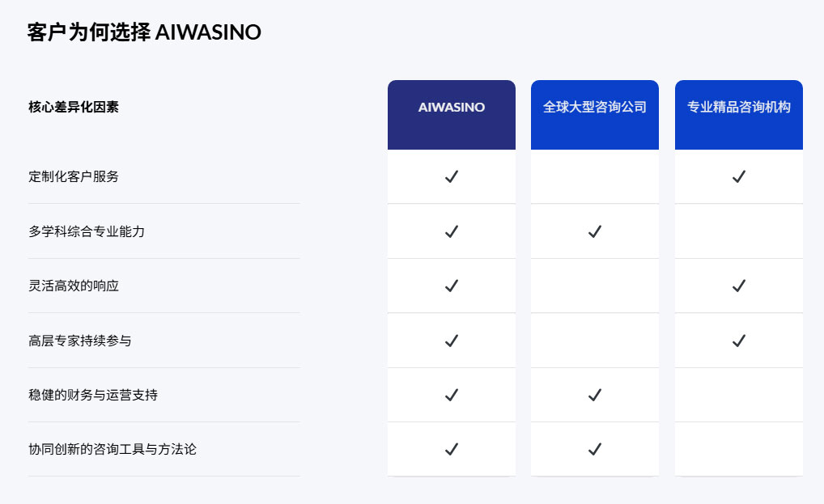
Task: Click 全球大型咨询公司 checkmark for 协同创新的咨询工具与方法论
Action: [595, 449]
